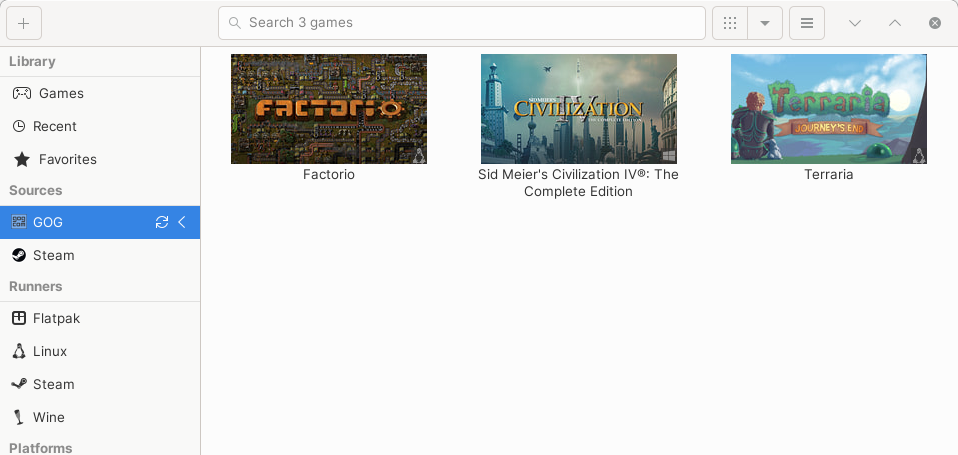The image size is (958, 455).
Task: Click the plus button to add a game
Action: [24, 23]
